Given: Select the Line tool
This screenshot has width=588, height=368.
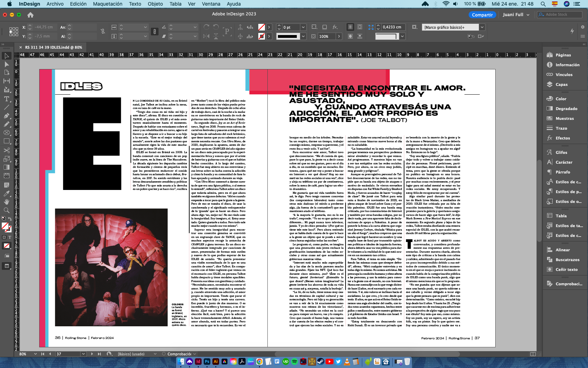Looking at the screenshot, I should (x=7, y=107).
